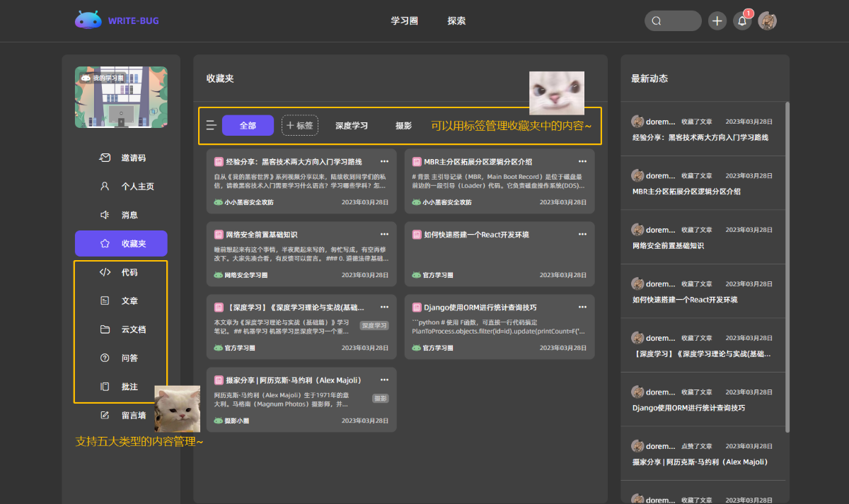Click article icon on MBR主分区 card
Viewport: 849px width, 504px height.
[417, 162]
